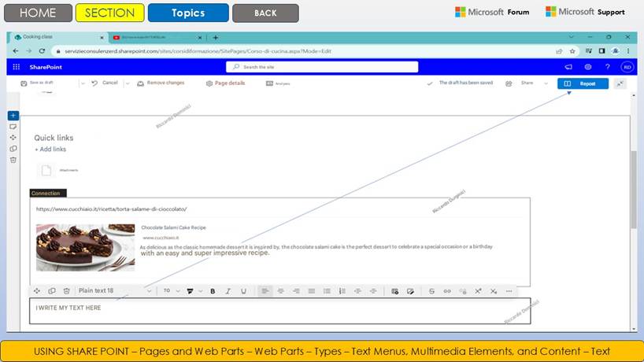This screenshot has width=644, height=362.
Task: Toggle italic formatting
Action: pyautogui.click(x=228, y=291)
